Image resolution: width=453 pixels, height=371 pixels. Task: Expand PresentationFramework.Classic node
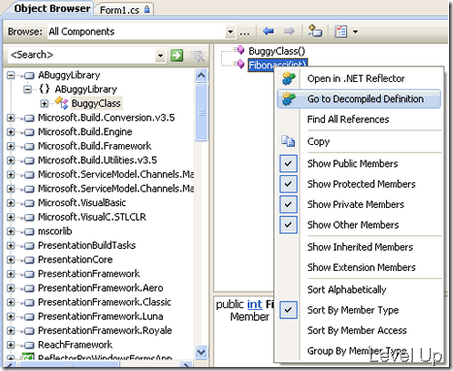(11, 302)
